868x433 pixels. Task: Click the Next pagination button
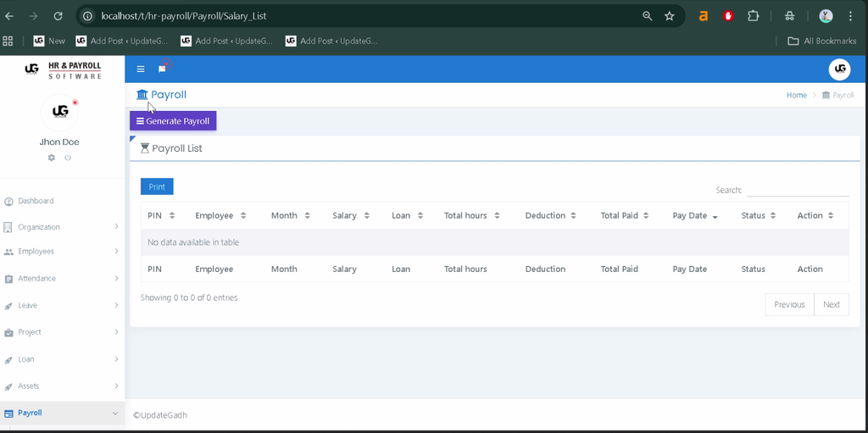832,304
